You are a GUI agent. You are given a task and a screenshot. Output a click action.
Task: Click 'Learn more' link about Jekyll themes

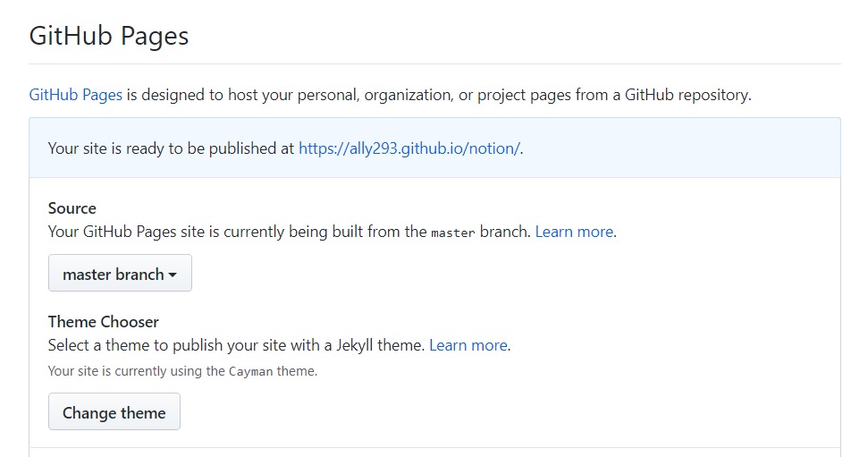coord(468,345)
